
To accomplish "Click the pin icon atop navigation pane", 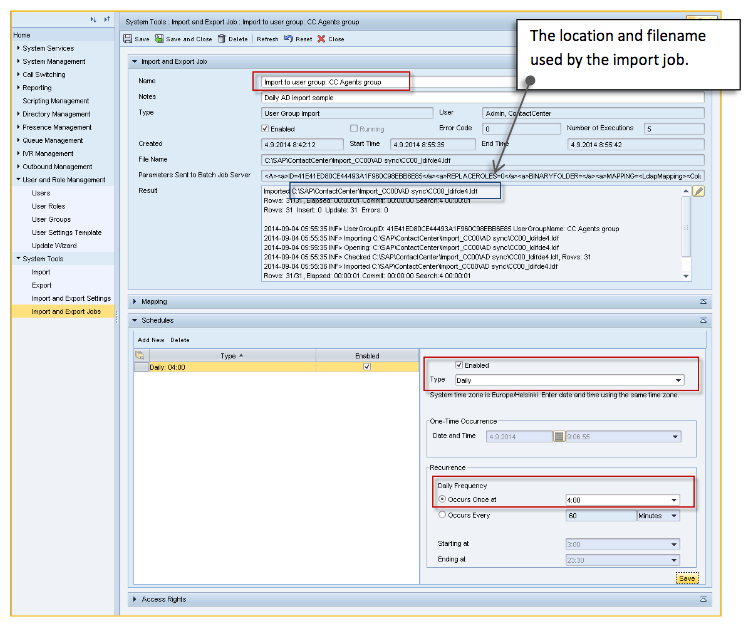I will [x=107, y=19].
